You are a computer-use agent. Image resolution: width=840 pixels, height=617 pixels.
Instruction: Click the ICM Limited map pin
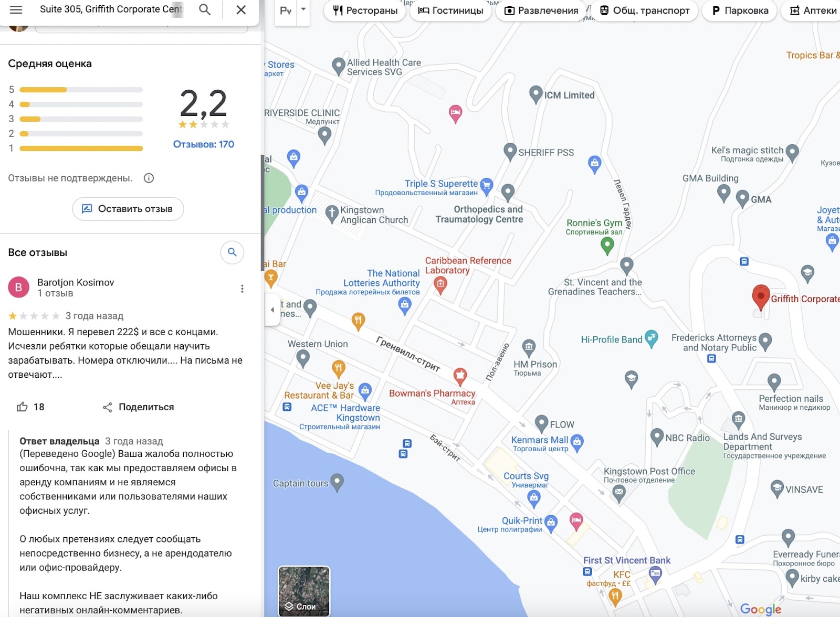pos(535,94)
